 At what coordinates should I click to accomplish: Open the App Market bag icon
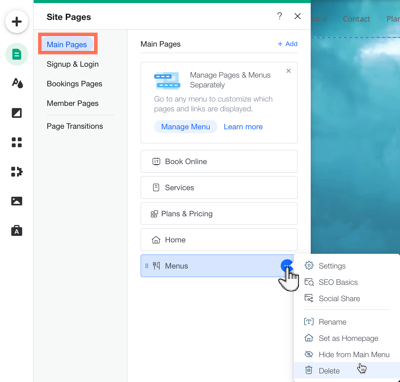(x=17, y=230)
